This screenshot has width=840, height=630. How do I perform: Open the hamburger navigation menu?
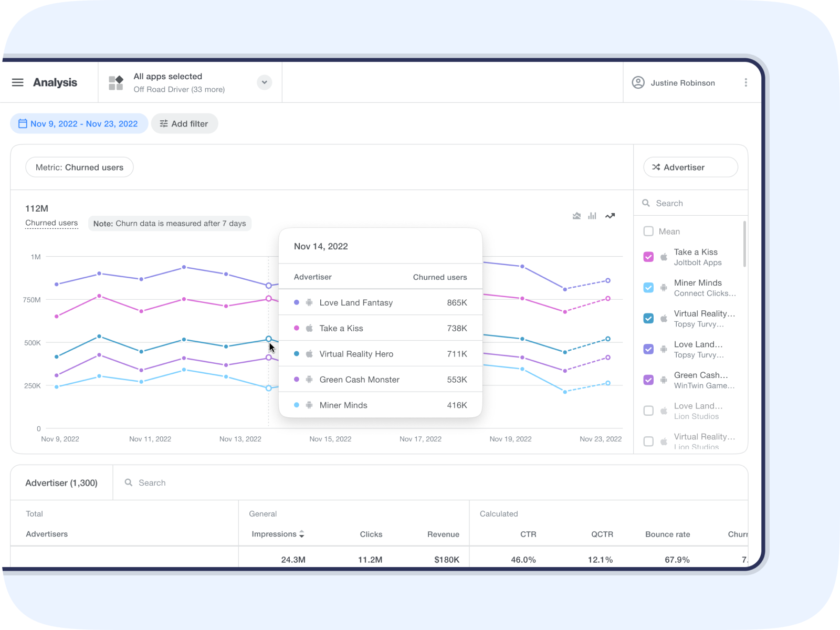(18, 82)
